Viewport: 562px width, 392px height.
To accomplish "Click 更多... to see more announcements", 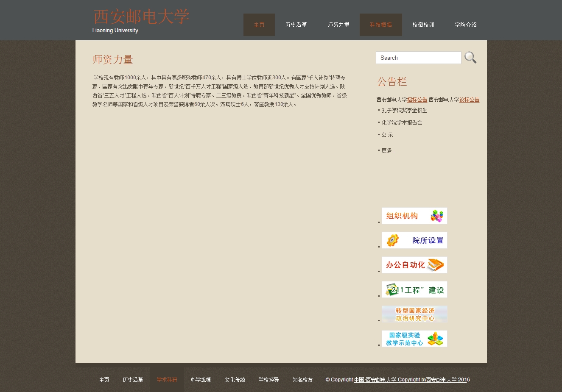I will [388, 150].
